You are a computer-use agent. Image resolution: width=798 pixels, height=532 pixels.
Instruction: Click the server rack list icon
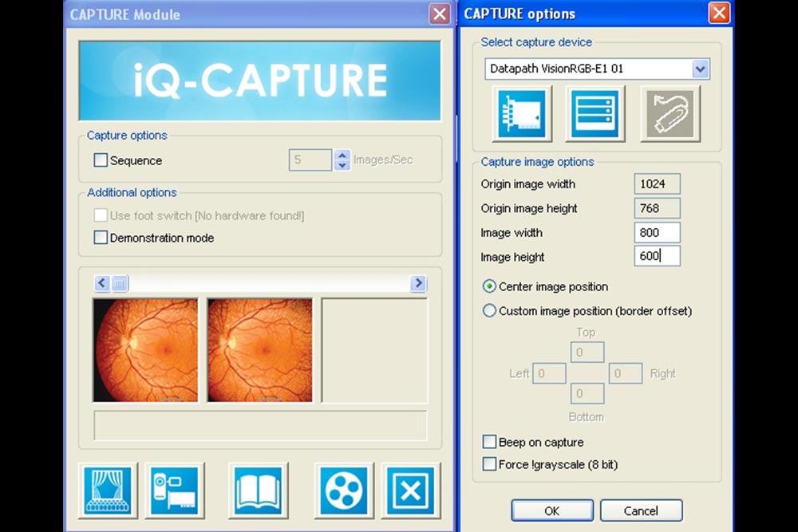pyautogui.click(x=595, y=114)
